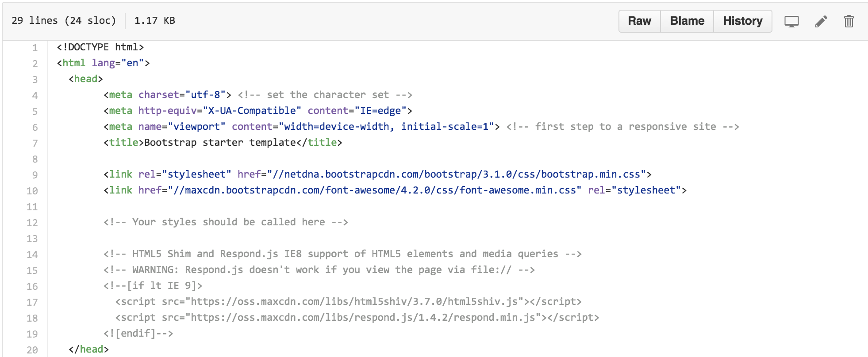Select line number 10
Viewport: 868px width, 357px height.
point(32,191)
